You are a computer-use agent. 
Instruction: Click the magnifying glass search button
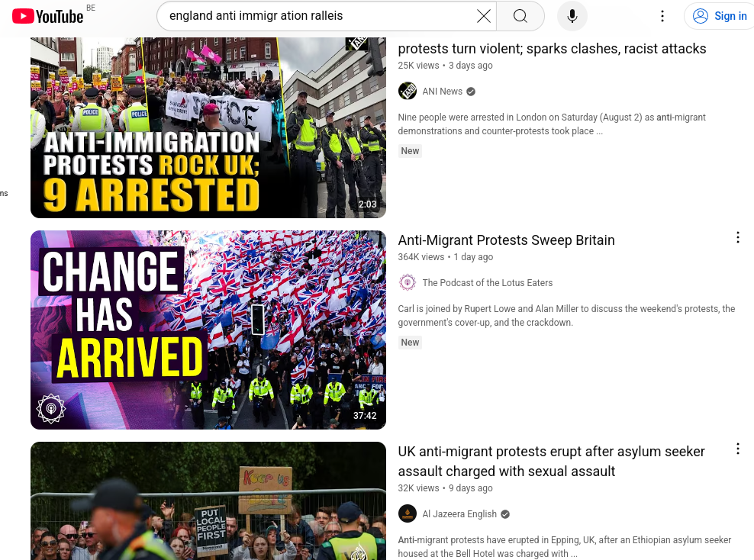point(520,16)
